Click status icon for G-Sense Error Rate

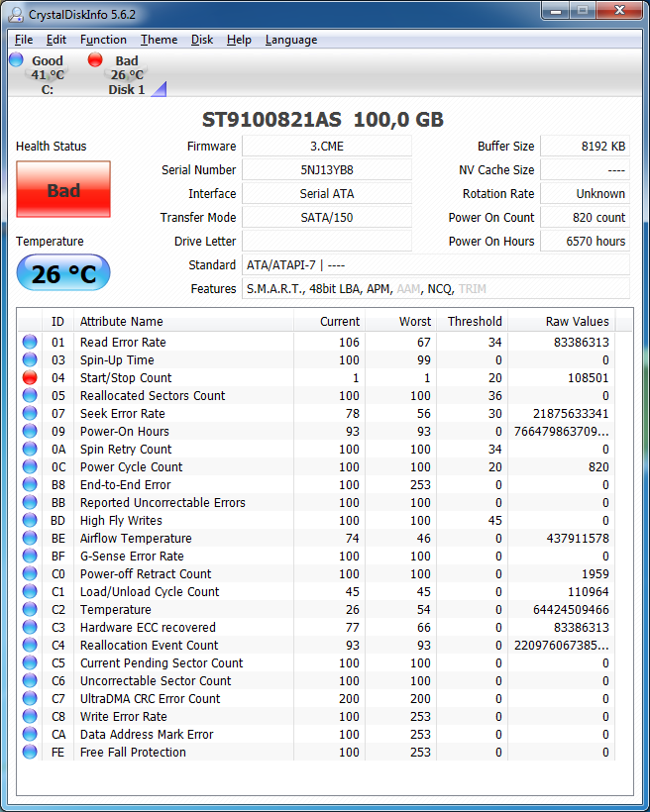(x=30, y=556)
